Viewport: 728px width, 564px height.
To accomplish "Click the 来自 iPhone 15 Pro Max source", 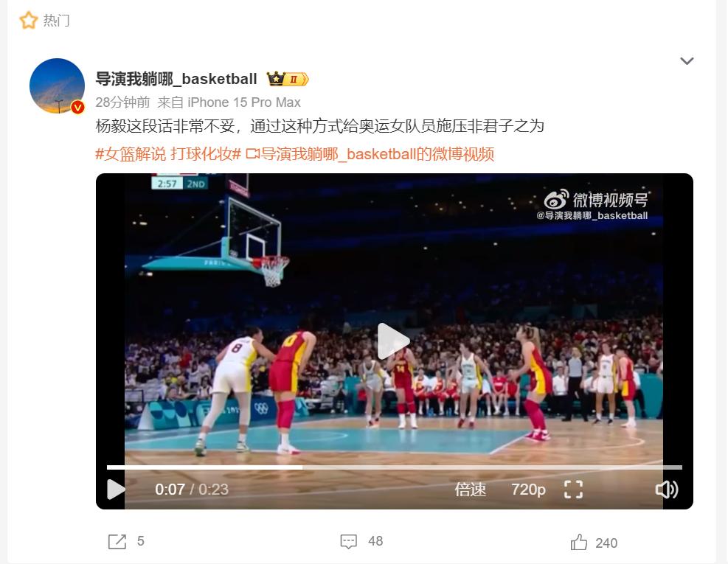I will [x=229, y=102].
